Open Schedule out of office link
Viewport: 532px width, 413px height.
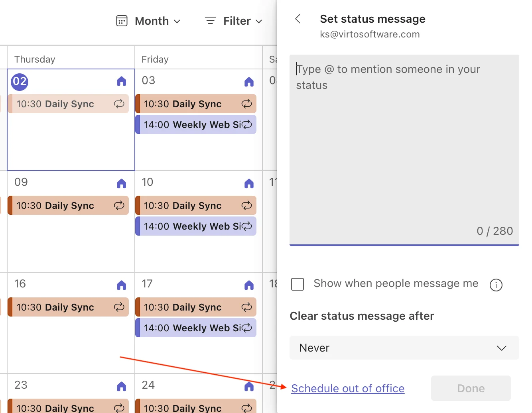[348, 388]
